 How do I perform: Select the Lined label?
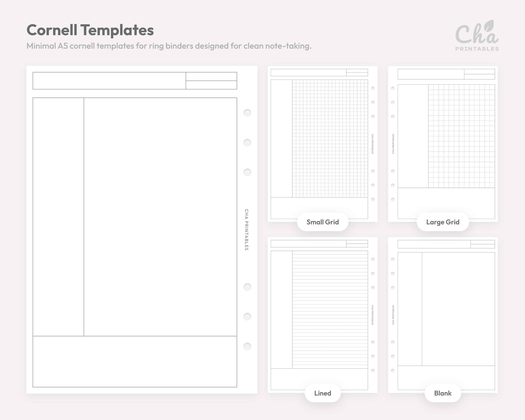coord(323,393)
